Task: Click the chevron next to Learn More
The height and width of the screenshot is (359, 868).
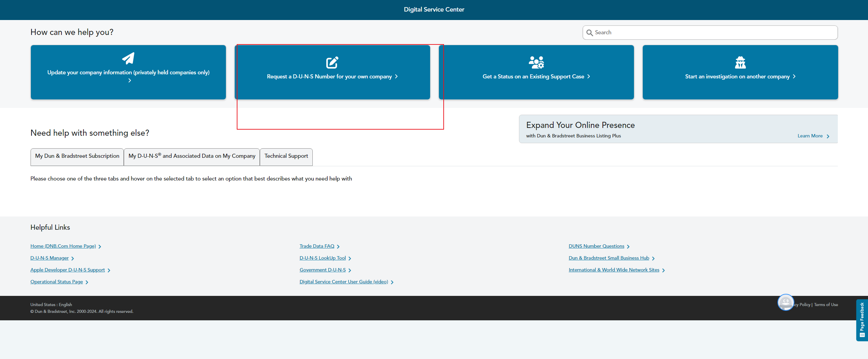Action: click(828, 136)
